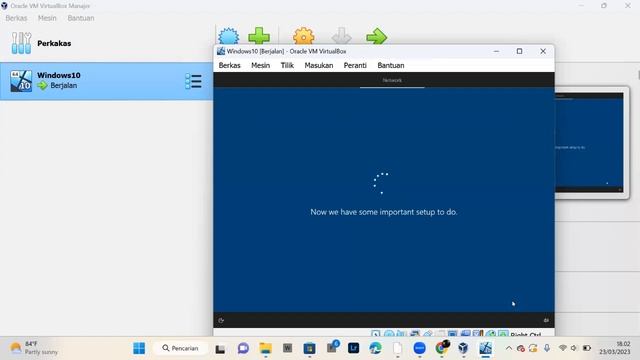Screen dimensions: 640x360
Task: Open Task View from the taskbar
Action: tap(220, 349)
